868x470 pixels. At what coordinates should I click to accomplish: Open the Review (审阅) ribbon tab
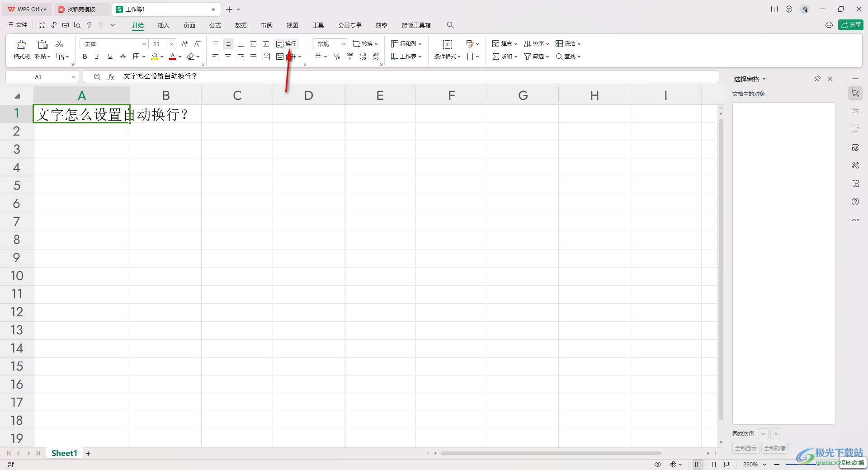point(267,25)
